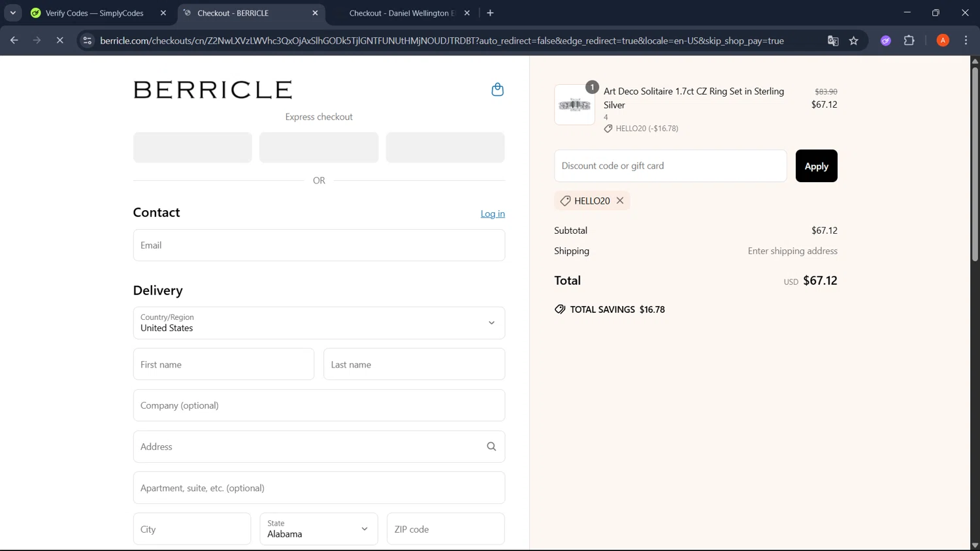Stop loading the page
The height and width of the screenshot is (551, 980).
pyautogui.click(x=60, y=40)
